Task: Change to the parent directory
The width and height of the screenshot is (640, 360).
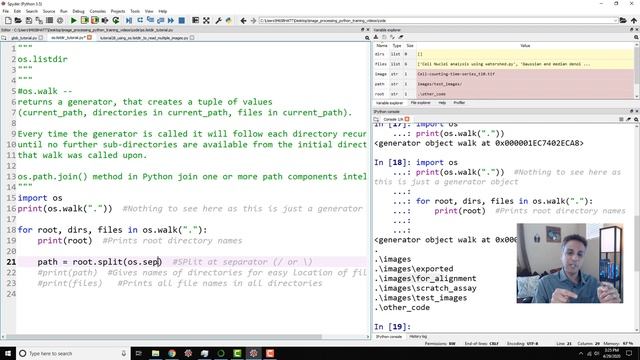Action: (633, 20)
